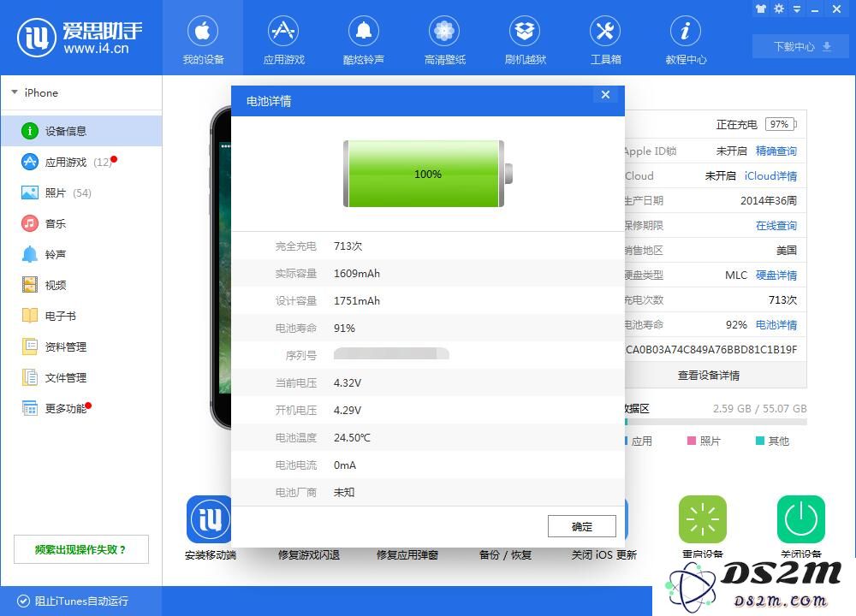This screenshot has width=856, height=616.
Task: Open 电池详情 link beside 92%
Action: click(x=776, y=324)
